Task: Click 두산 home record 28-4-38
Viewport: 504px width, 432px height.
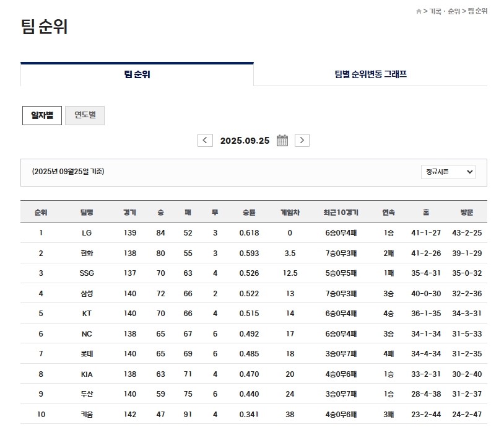Action: pyautogui.click(x=426, y=394)
